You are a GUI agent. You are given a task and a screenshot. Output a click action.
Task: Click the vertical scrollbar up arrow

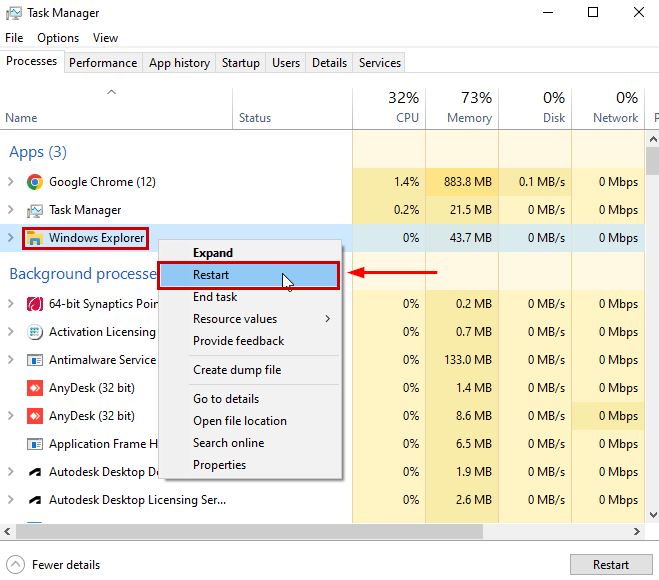(653, 139)
